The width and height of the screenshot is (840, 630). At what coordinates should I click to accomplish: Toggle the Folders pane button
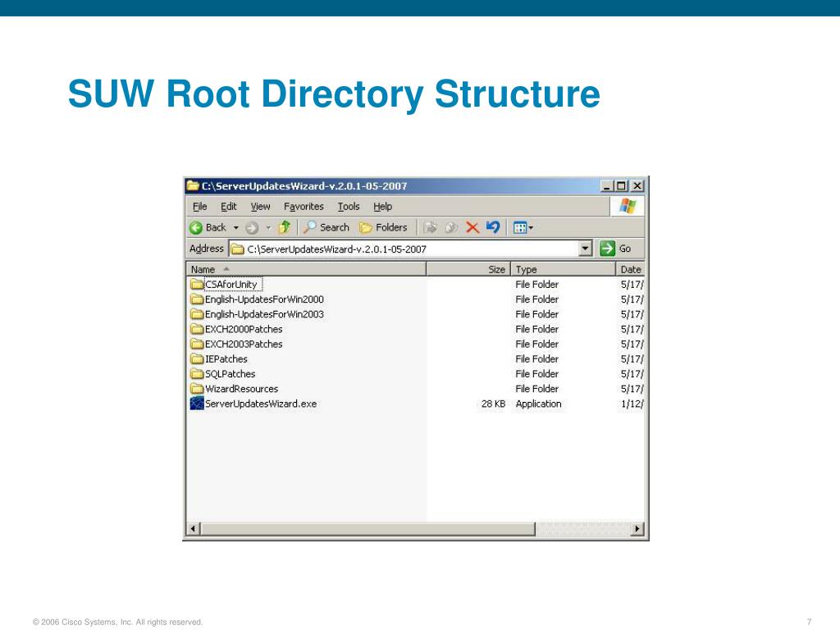[x=383, y=227]
